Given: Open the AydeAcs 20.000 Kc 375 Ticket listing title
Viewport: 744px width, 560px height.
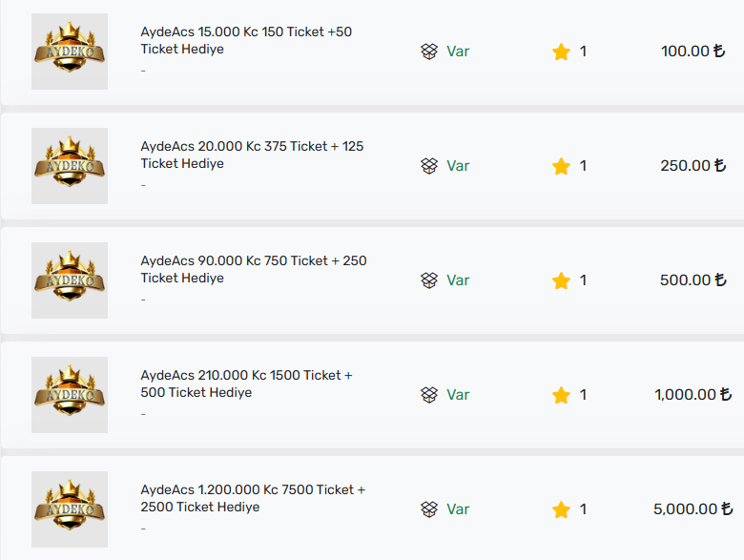Looking at the screenshot, I should tap(252, 155).
